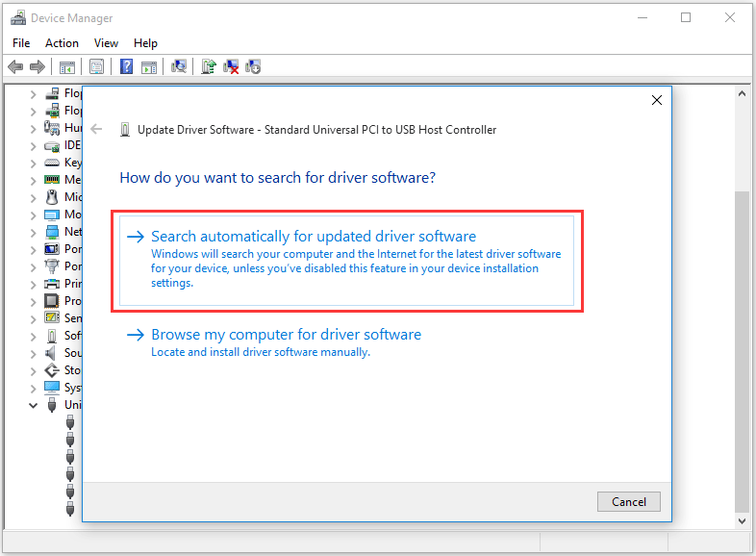Screen dimensions: 756x556
Task: Click the 'Sof' software devices tree row text
Action: click(x=73, y=335)
